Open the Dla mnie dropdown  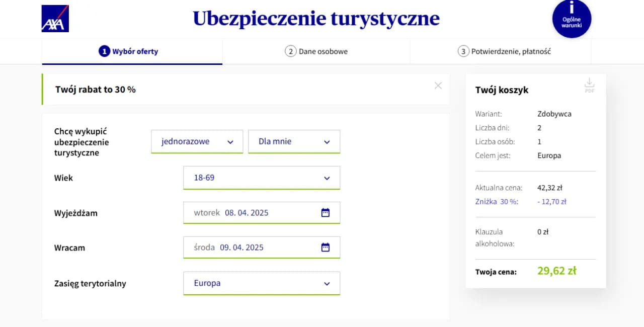pyautogui.click(x=294, y=141)
